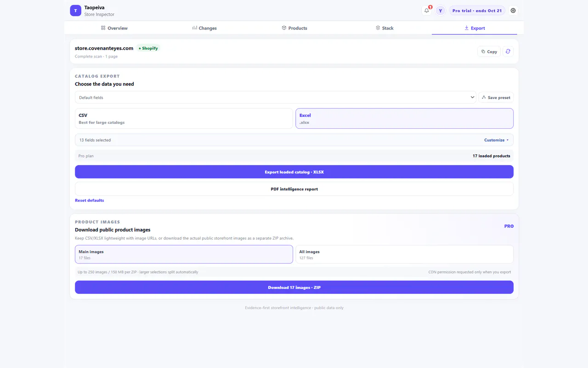588x368 pixels.
Task: Switch to the Overview tab
Action: coord(114,28)
